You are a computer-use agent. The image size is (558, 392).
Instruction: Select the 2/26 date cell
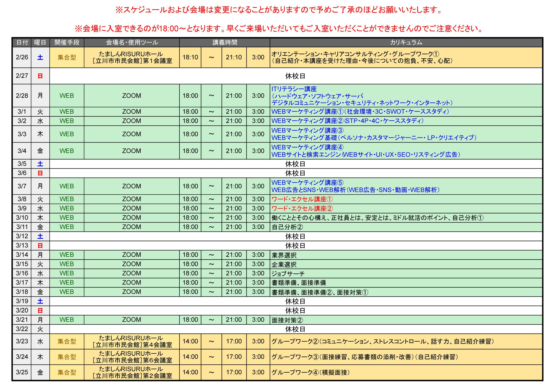[22, 57]
